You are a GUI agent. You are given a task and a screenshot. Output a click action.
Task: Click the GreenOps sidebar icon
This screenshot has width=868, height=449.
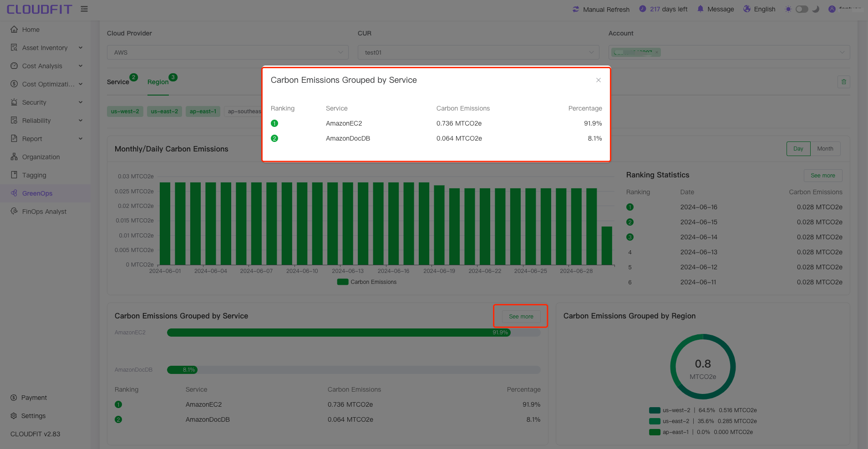[14, 193]
